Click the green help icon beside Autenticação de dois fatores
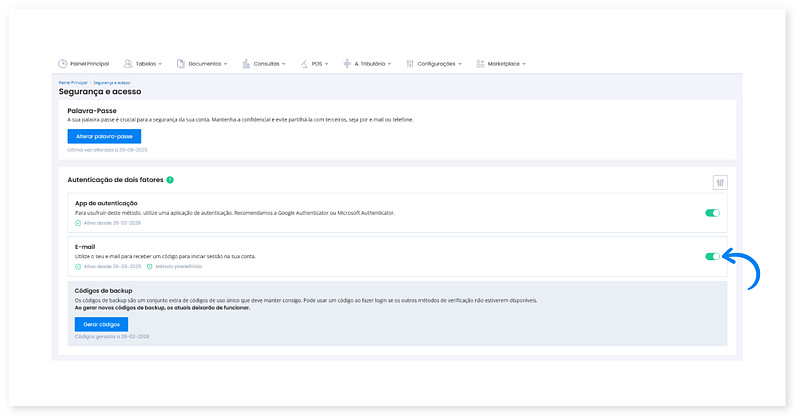800x420 pixels. click(x=170, y=180)
